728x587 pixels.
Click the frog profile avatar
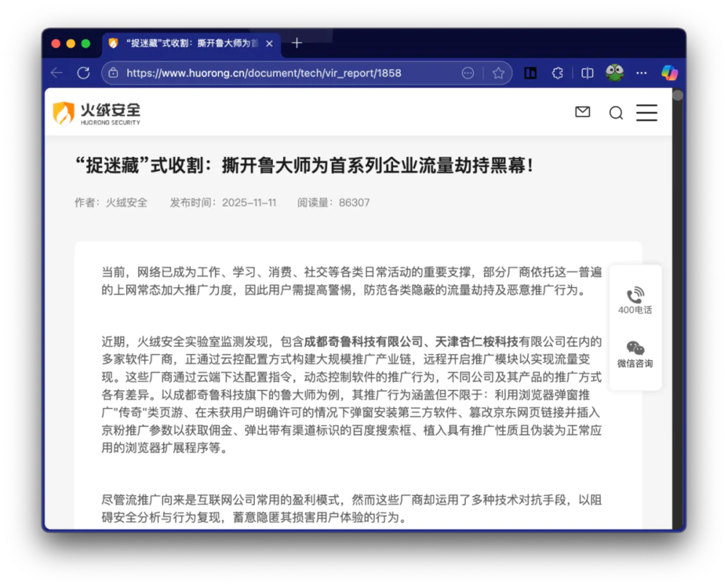(x=614, y=73)
